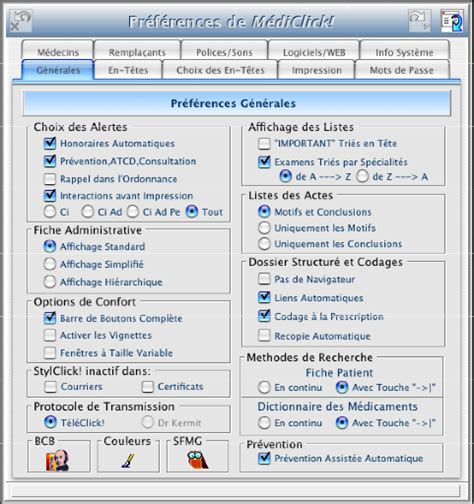
Task: Select Avec Touche for Fiche Patient
Action: click(x=342, y=388)
